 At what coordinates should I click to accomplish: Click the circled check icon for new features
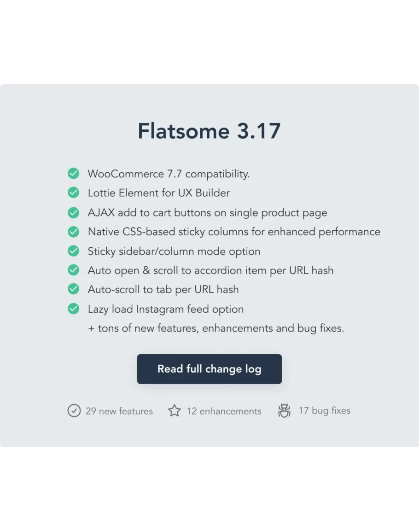[x=74, y=410]
